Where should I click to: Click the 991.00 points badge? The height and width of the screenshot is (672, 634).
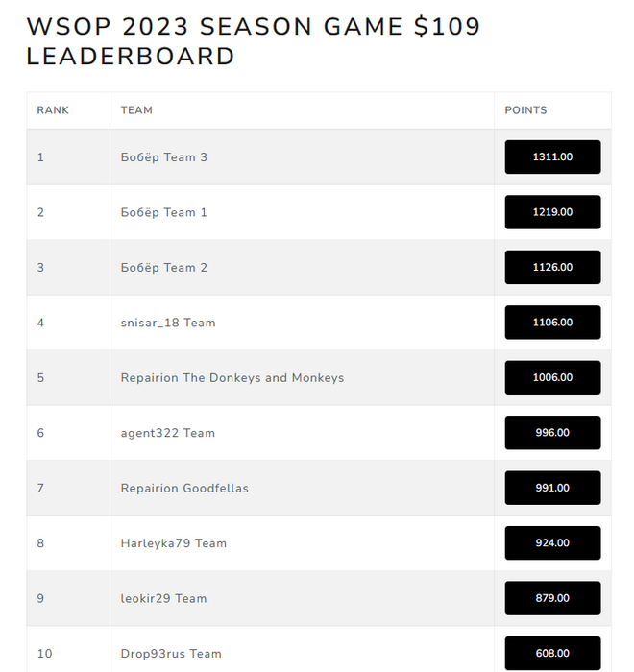pos(552,488)
